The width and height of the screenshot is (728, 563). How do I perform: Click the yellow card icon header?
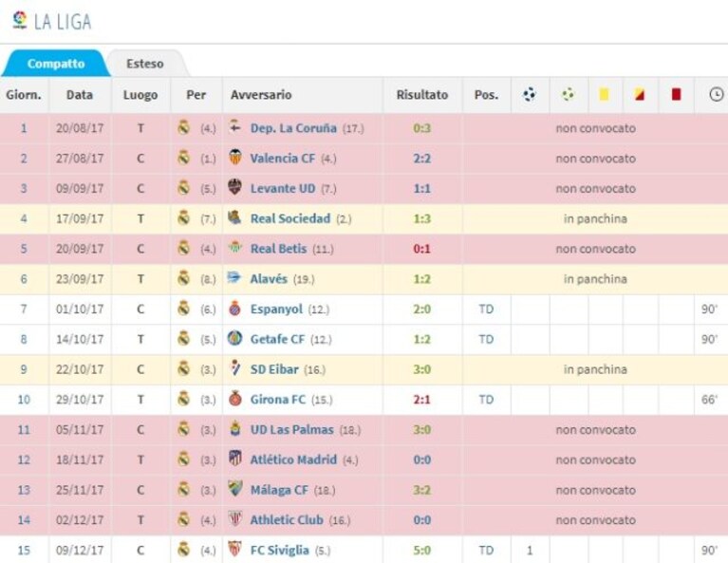tap(604, 95)
